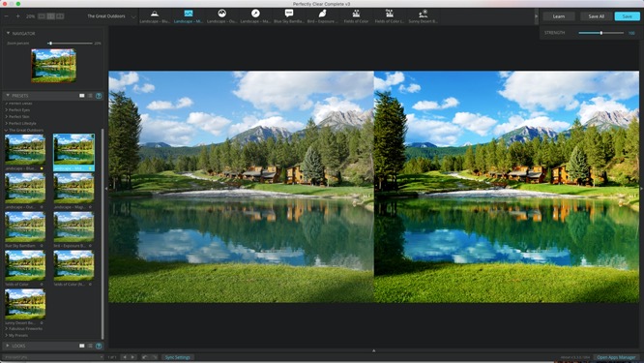Open The Great Outdoors preset group dropdown

pos(111,16)
